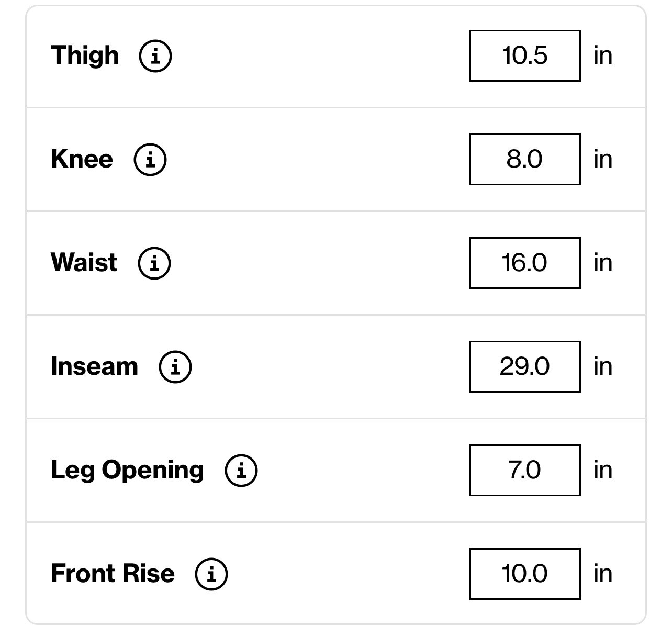Show info about the Waist measurement
Screen dimensions: 672x625
[154, 263]
